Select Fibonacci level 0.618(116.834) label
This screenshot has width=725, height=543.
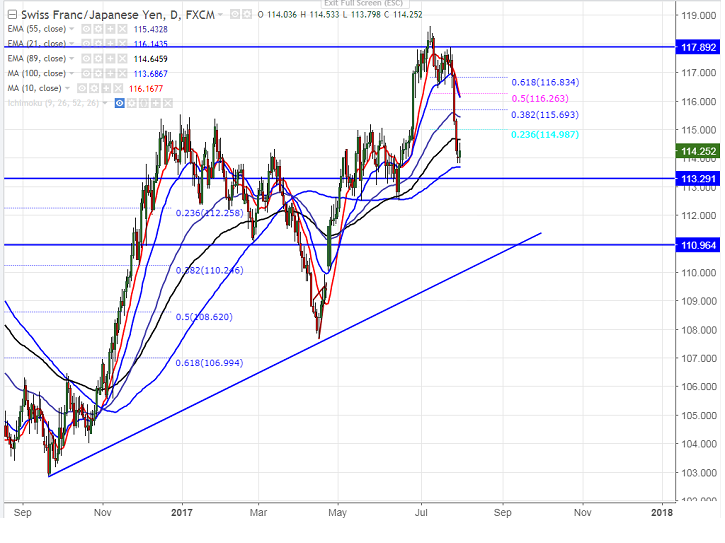pyautogui.click(x=545, y=82)
